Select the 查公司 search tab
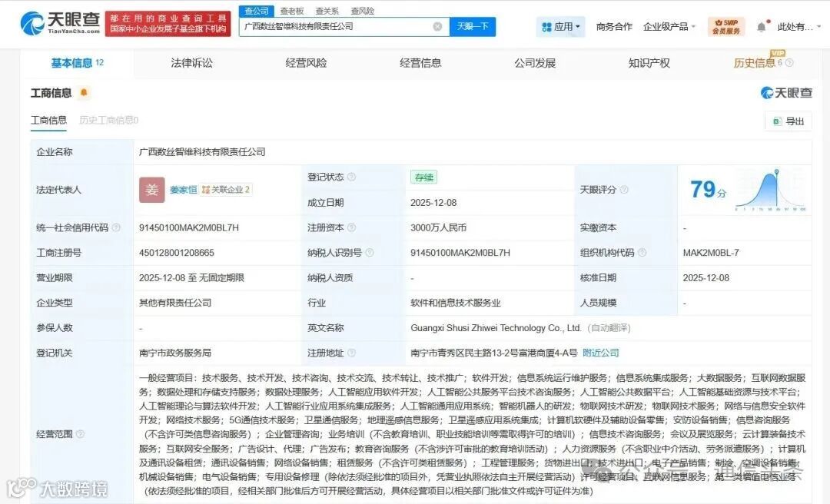The height and width of the screenshot is (504, 830). pos(256,11)
